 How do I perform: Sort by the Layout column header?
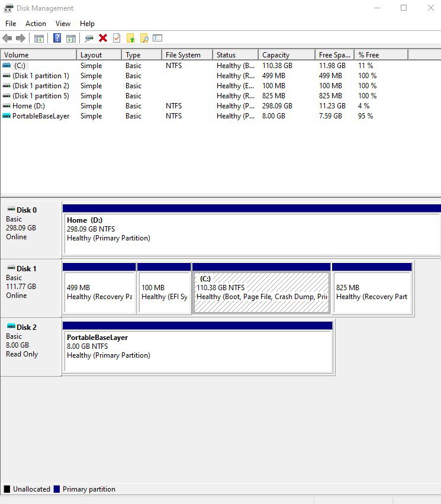[99, 55]
